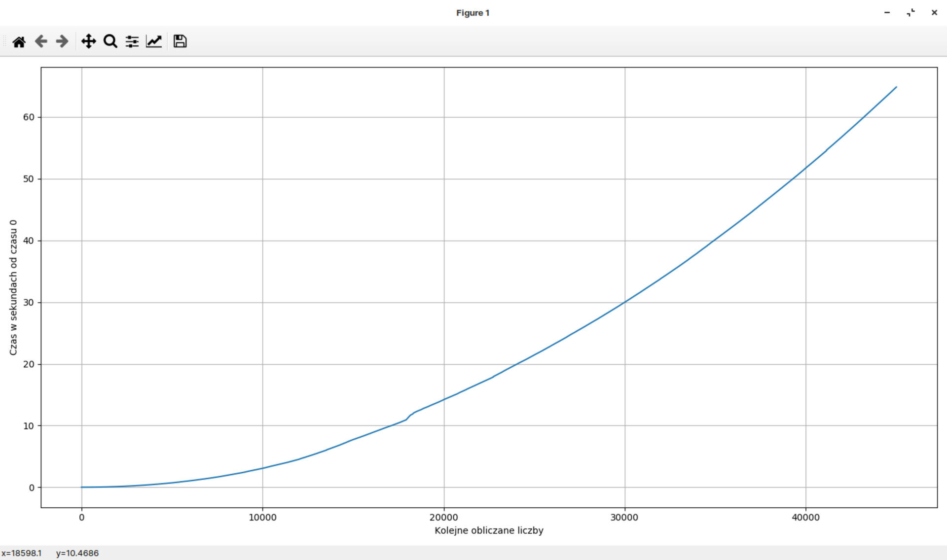Click the end of the blue curve at top right

896,88
